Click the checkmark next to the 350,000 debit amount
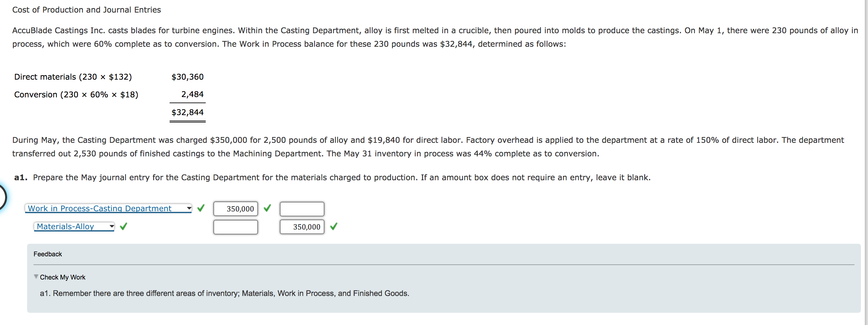868x325 pixels. [267, 209]
